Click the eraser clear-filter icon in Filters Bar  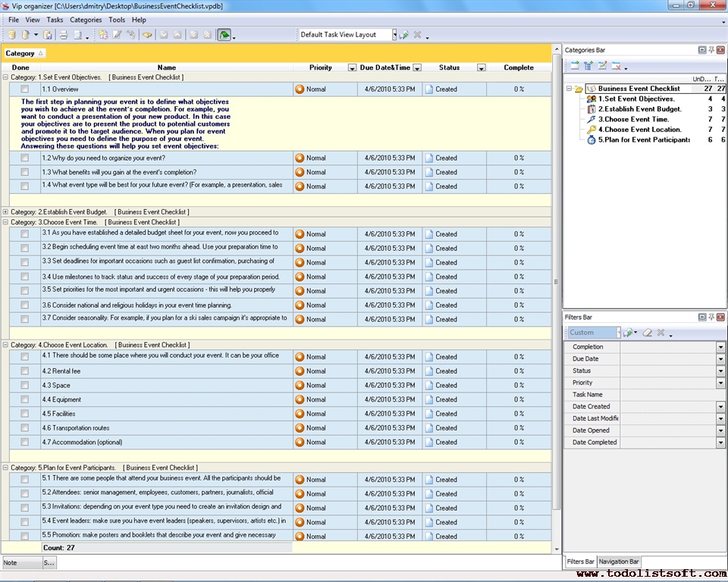coord(647,333)
